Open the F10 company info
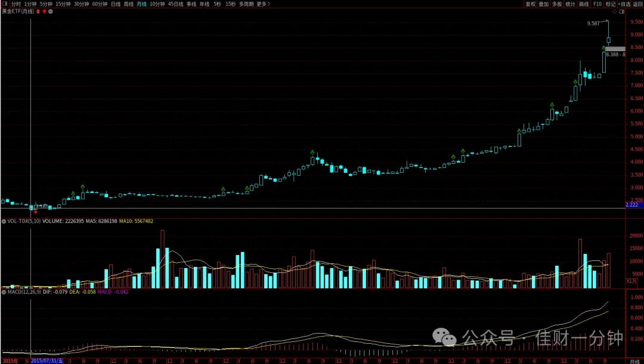Image resolution: width=644 pixels, height=364 pixels. click(x=597, y=4)
